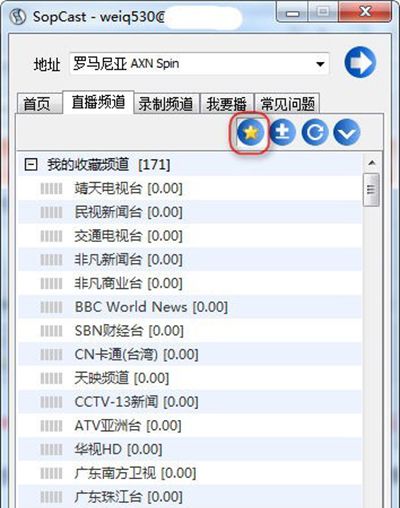Click signal bars icon beside 华视HD
Viewport: 400px width, 508px height.
(x=51, y=449)
